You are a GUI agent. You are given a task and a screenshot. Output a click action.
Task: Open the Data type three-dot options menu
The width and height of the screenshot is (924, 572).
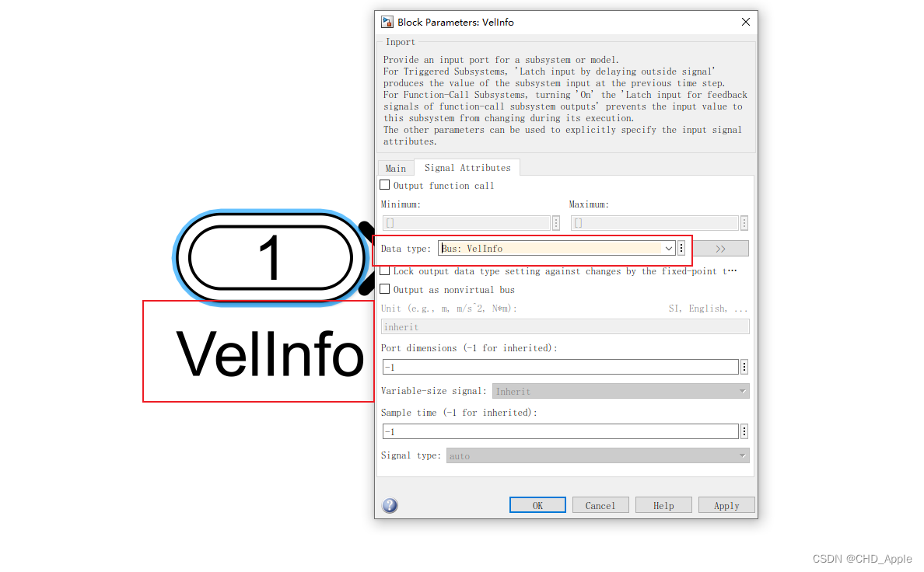[x=681, y=248]
